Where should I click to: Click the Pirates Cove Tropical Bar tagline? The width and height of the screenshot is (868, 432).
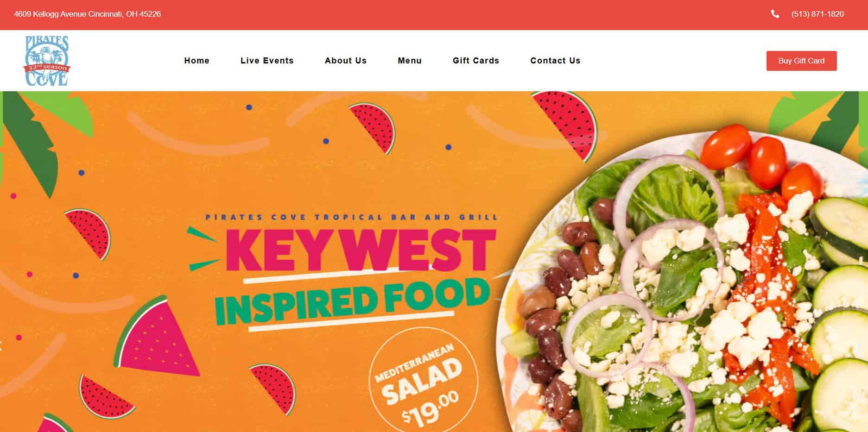(352, 217)
